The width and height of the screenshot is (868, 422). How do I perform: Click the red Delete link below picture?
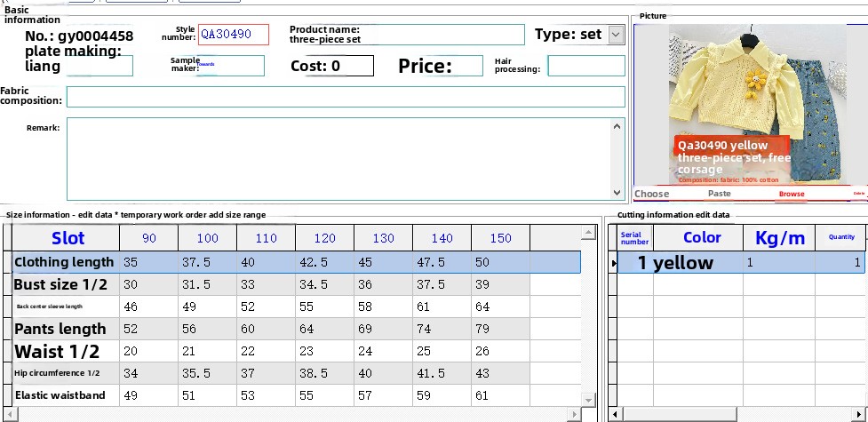[x=858, y=194]
